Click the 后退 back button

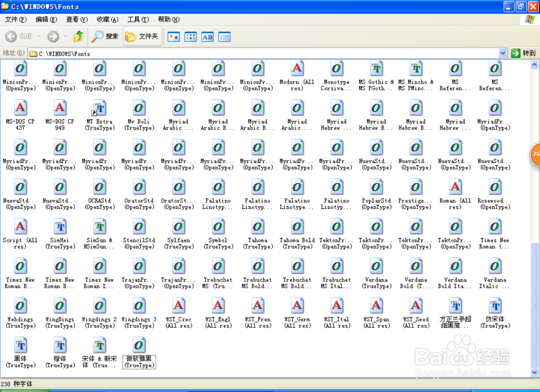point(19,36)
